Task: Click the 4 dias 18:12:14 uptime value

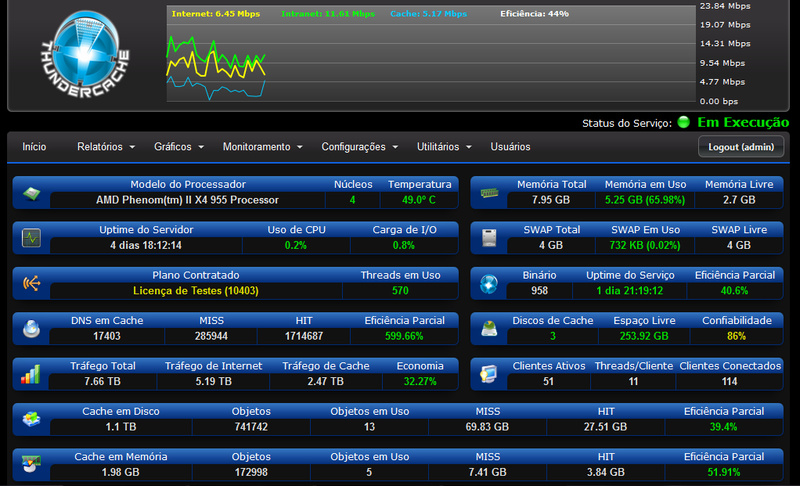Action: 146,245
